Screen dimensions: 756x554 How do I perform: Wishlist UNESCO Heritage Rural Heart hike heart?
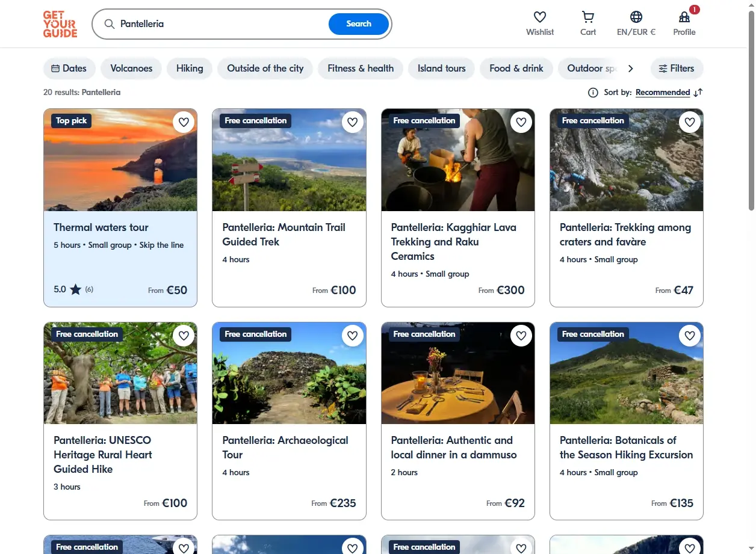pos(184,335)
